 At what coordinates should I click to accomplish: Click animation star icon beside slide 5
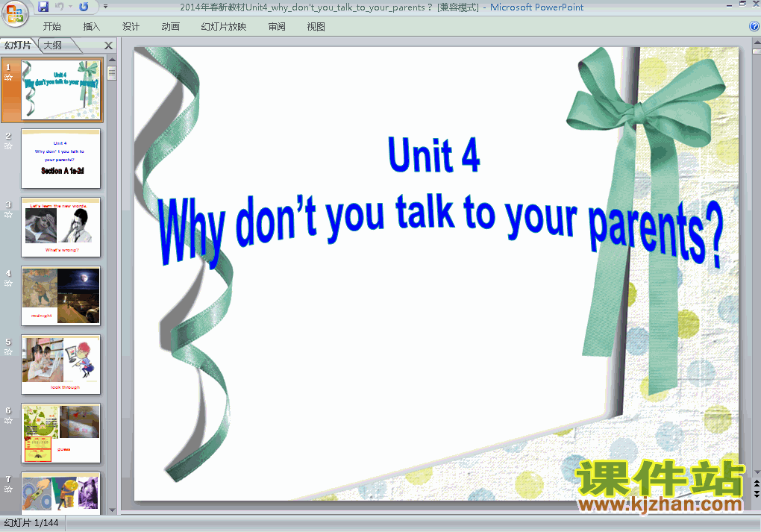point(8,352)
